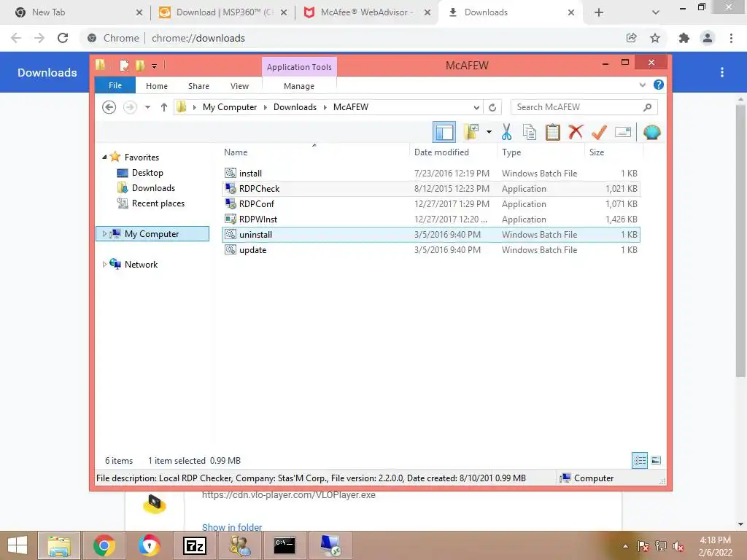747x560 pixels.
Task: Copy with the two-pages icon
Action: tap(530, 132)
